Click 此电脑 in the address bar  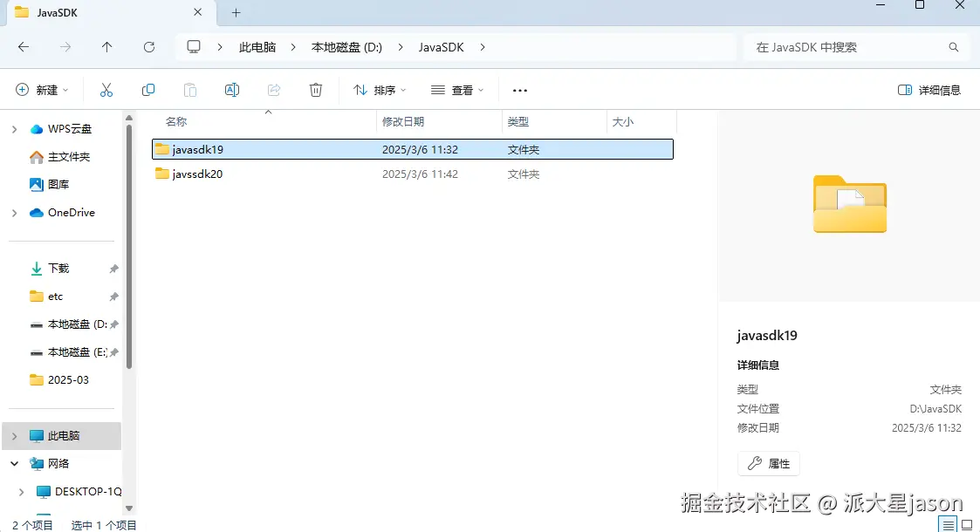tap(257, 47)
